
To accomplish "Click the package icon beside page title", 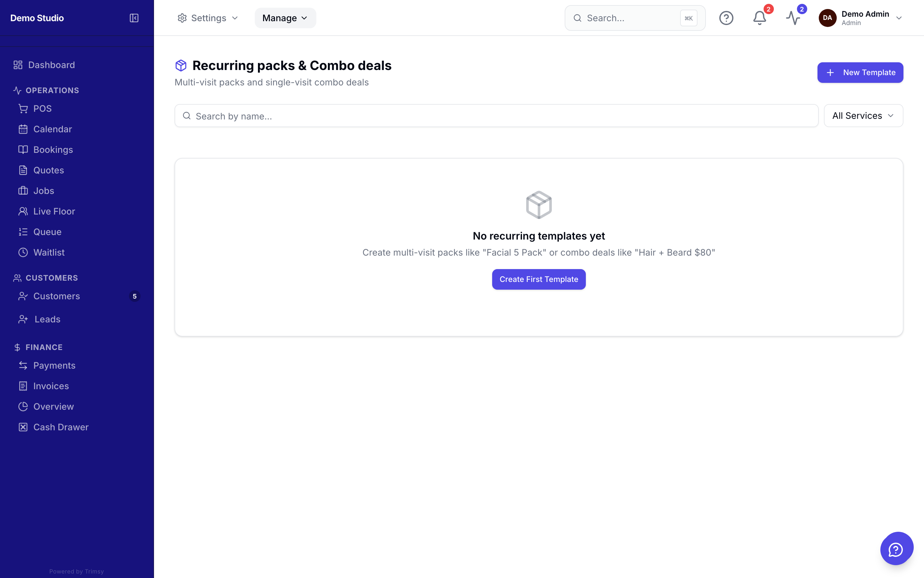I will pos(181,66).
